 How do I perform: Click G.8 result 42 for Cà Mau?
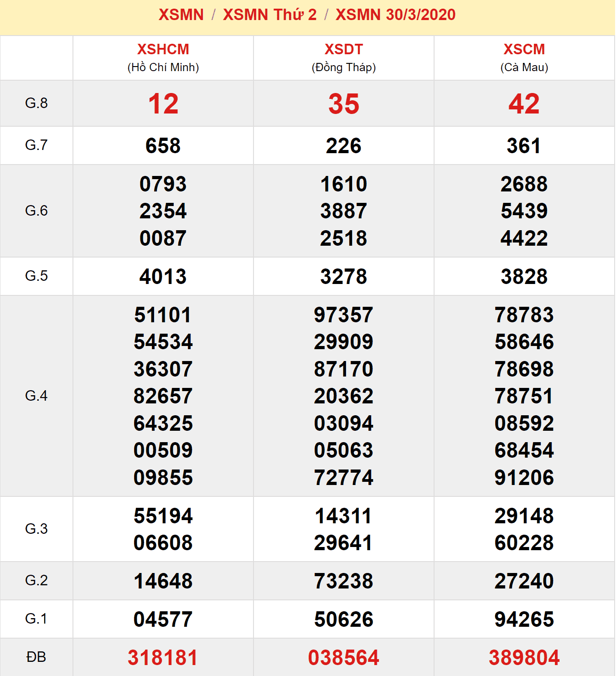coord(524,104)
